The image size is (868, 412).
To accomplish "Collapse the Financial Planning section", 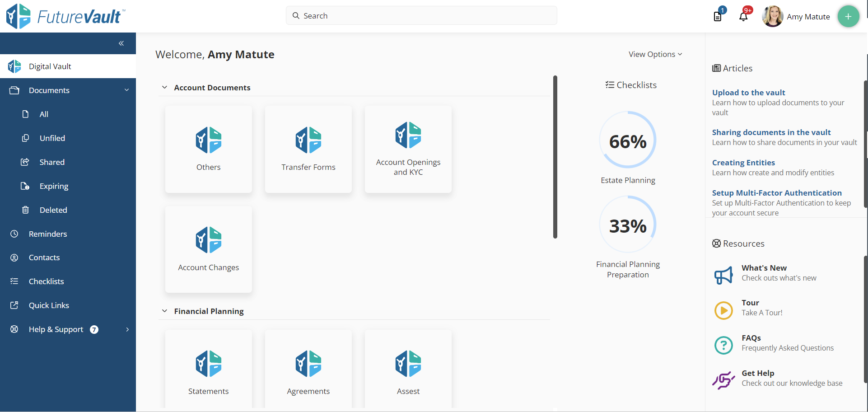I will [164, 311].
